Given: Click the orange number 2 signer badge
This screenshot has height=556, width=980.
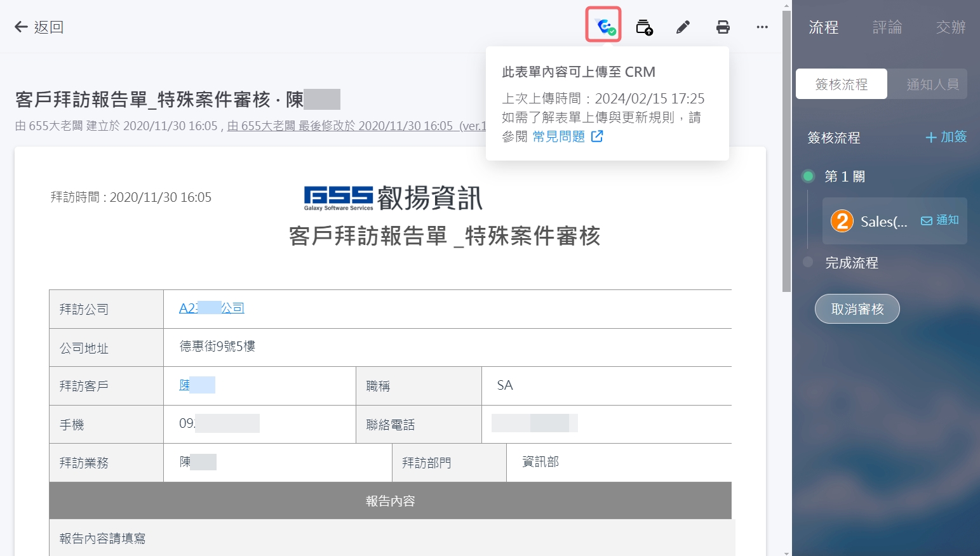Looking at the screenshot, I should point(842,221).
